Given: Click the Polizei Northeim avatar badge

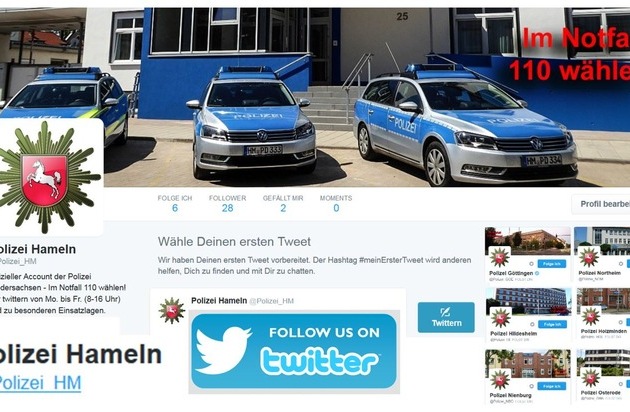Looking at the screenshot, I should point(589,257).
